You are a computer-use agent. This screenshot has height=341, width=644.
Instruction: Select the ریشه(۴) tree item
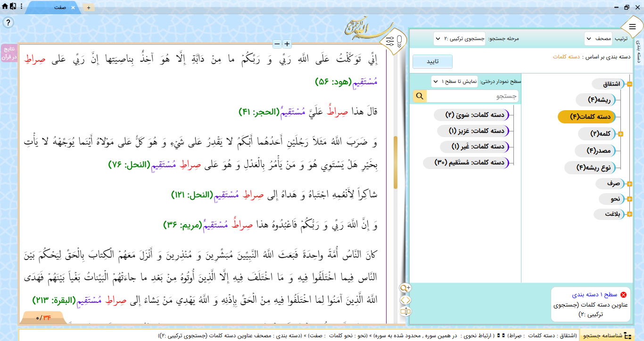click(x=596, y=100)
